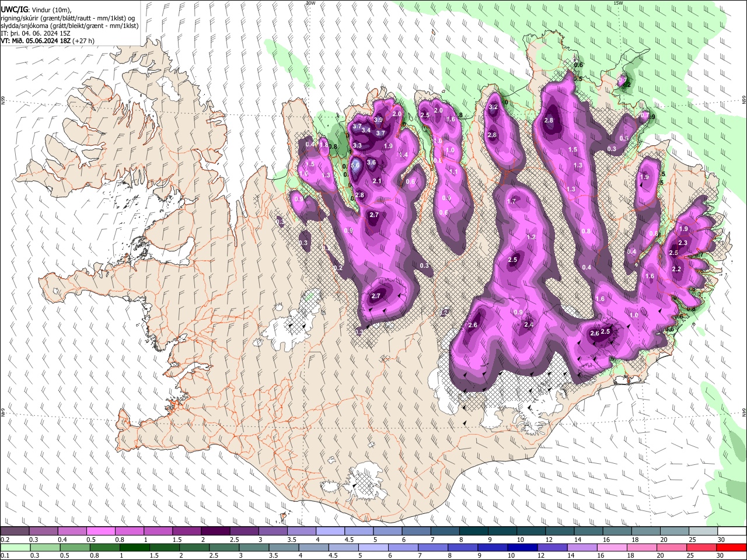Click the 2.1 precipitation value on the map
Screen dimensions: 747x560
[x=377, y=181]
